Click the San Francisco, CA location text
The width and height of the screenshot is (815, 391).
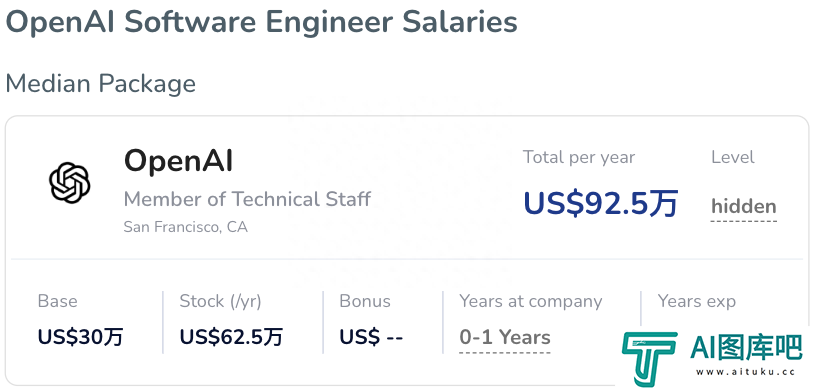coord(186,227)
